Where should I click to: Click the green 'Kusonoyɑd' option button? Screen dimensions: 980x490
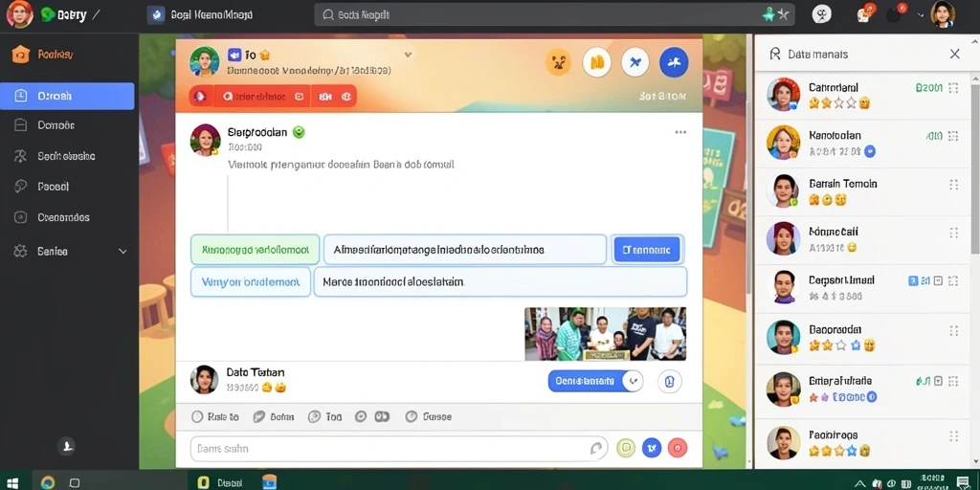(x=255, y=250)
